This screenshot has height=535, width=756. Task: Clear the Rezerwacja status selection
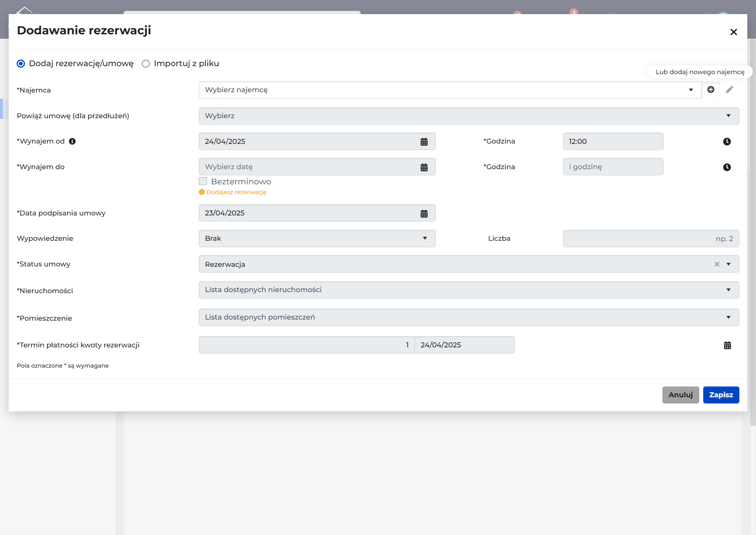(717, 264)
